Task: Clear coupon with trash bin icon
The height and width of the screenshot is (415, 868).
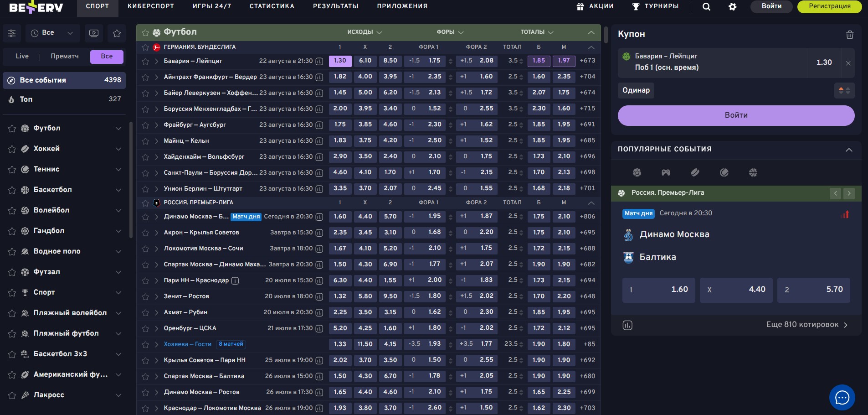Action: (850, 35)
